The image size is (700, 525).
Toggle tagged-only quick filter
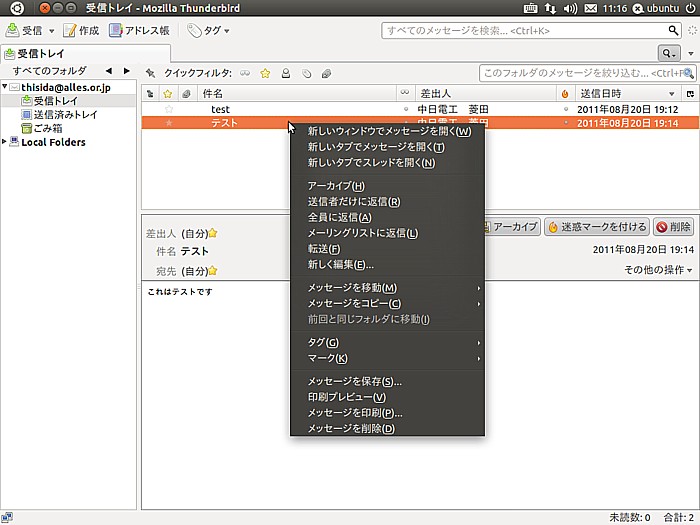coord(306,73)
